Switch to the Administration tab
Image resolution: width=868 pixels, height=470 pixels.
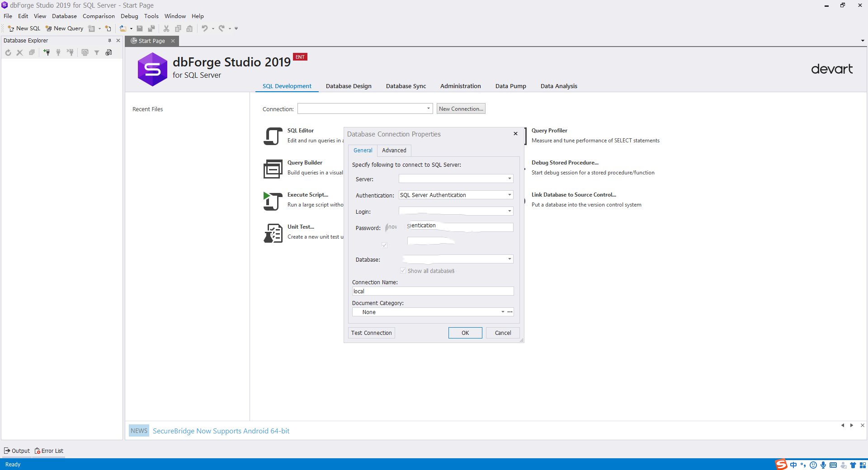(x=460, y=86)
